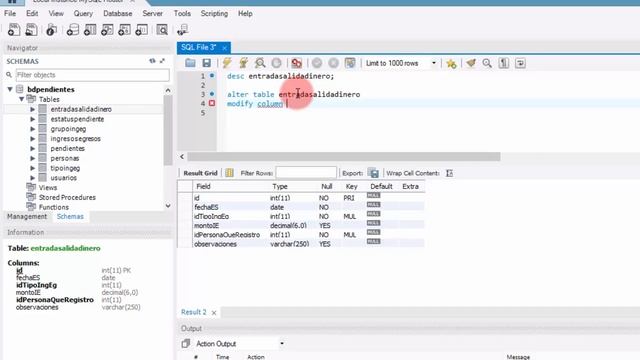Create new view icon

107,30
